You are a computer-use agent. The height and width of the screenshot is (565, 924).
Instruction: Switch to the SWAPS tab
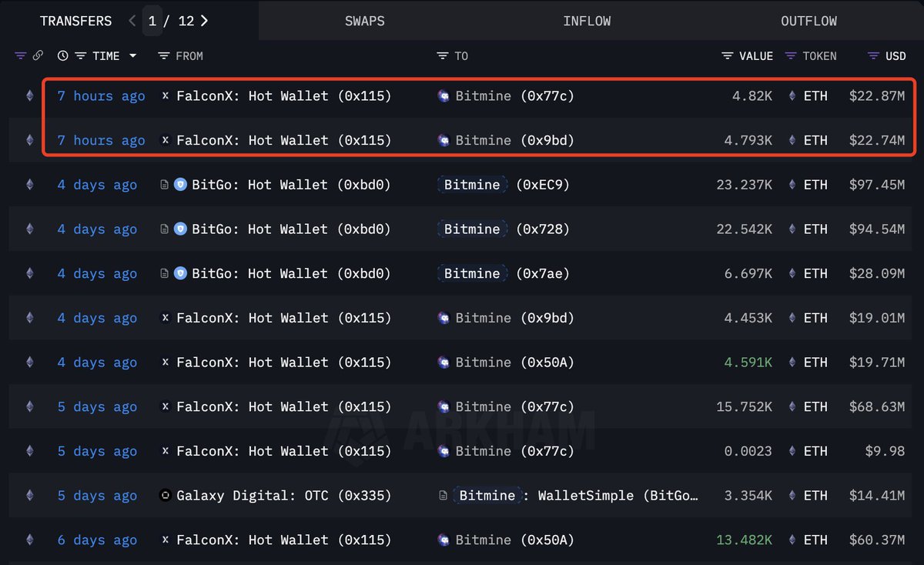click(x=364, y=21)
